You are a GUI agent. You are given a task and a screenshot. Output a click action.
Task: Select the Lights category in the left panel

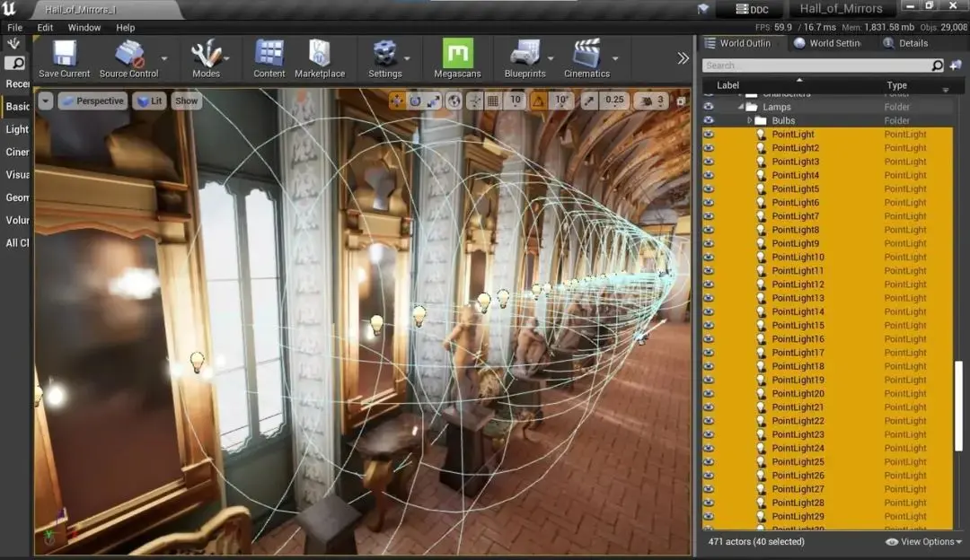click(17, 129)
